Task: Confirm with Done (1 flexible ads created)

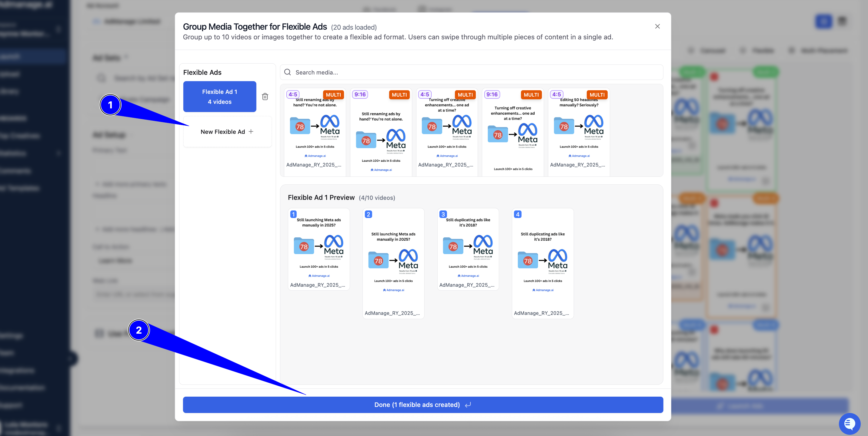Action: [423, 405]
